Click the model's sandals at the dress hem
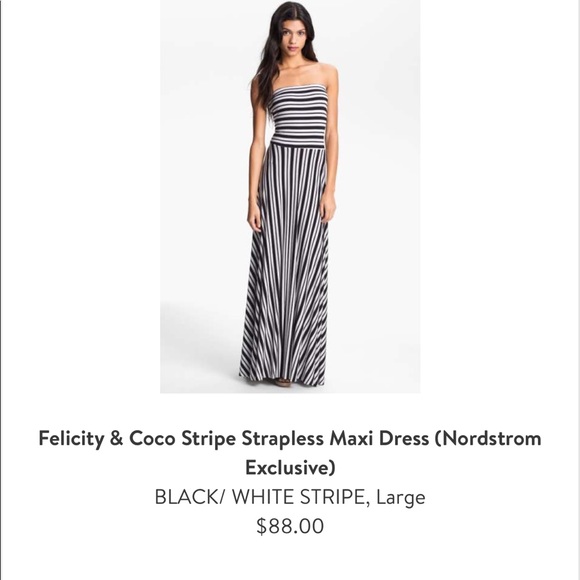 [x=285, y=382]
